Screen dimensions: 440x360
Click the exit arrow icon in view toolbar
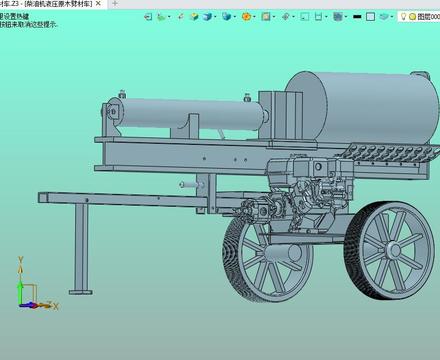pyautogui.click(x=148, y=16)
